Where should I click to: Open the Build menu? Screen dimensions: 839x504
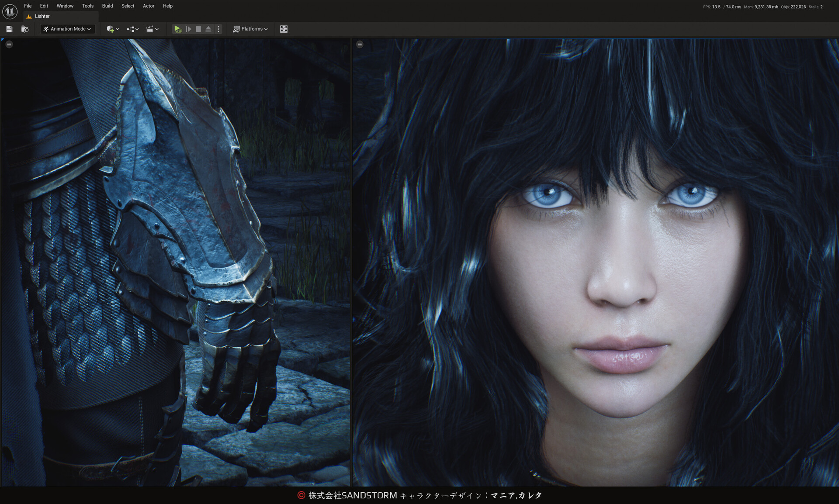[x=107, y=6]
